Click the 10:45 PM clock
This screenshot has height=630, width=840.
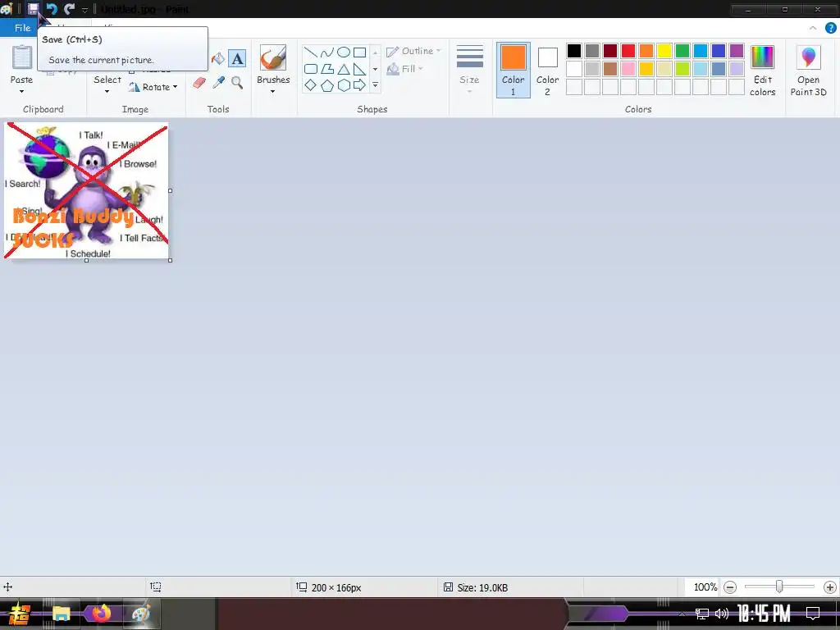pos(764,614)
